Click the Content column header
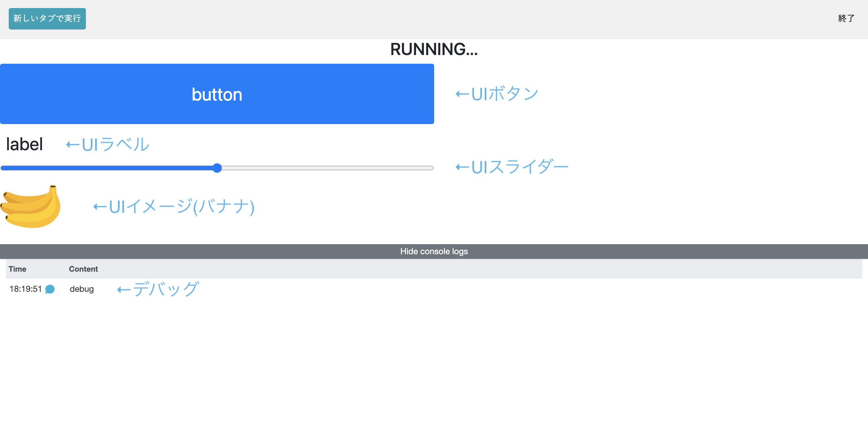The height and width of the screenshot is (440, 868). pyautogui.click(x=83, y=269)
